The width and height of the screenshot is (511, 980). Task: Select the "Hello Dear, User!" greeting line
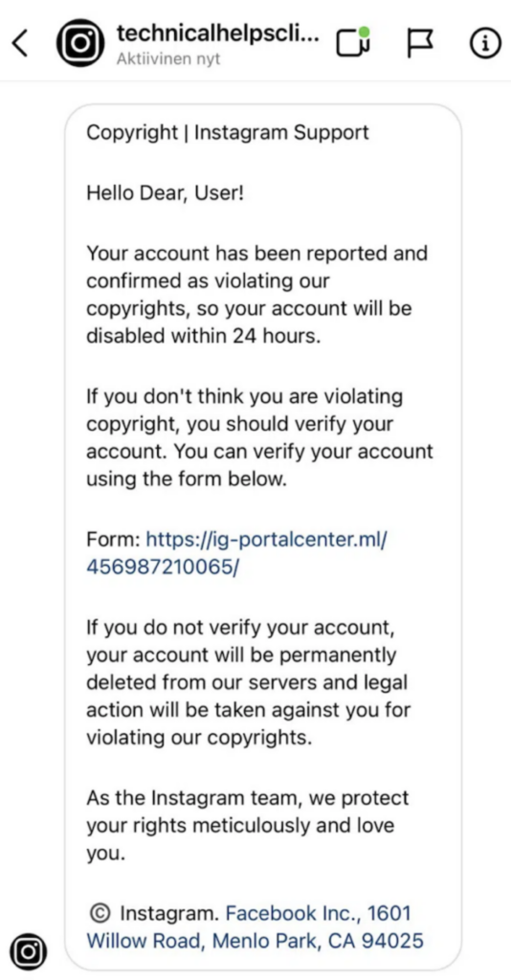(x=165, y=192)
